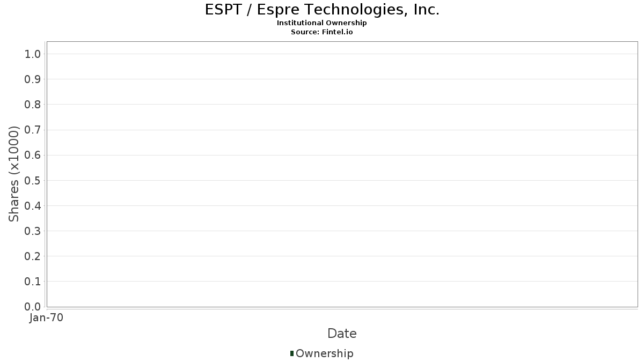
Task: Click the 0.7 y-axis tick label
Action: (33, 130)
